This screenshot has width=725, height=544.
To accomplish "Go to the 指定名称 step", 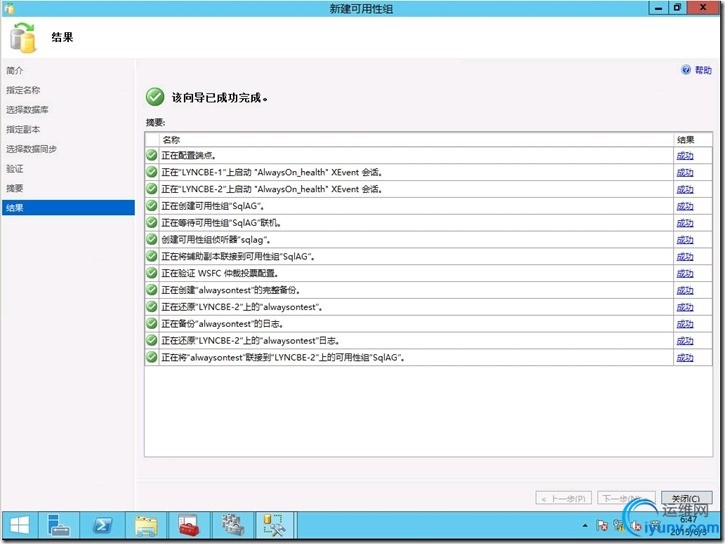I will (x=23, y=90).
